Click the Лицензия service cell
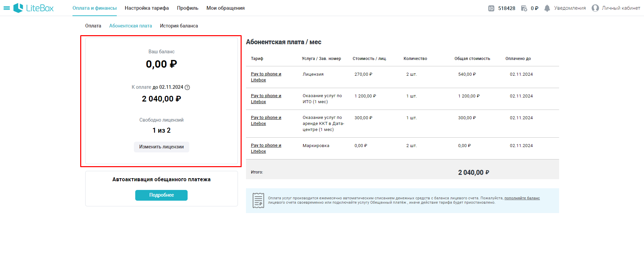The height and width of the screenshot is (269, 644). click(313, 74)
